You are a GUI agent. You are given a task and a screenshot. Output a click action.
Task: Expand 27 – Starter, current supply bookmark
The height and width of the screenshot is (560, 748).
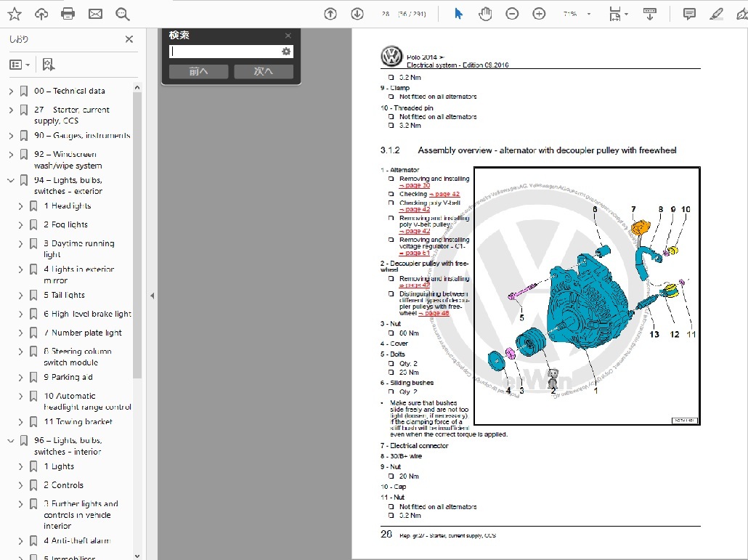pyautogui.click(x=11, y=110)
